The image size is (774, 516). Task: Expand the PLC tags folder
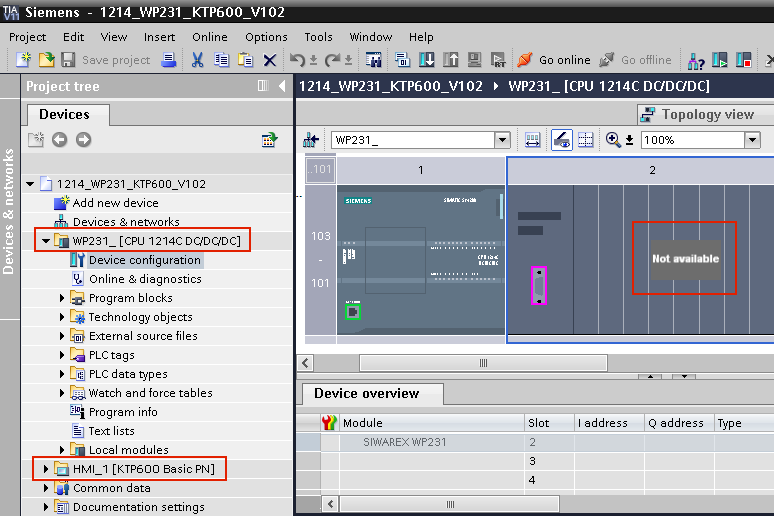pyautogui.click(x=62, y=355)
